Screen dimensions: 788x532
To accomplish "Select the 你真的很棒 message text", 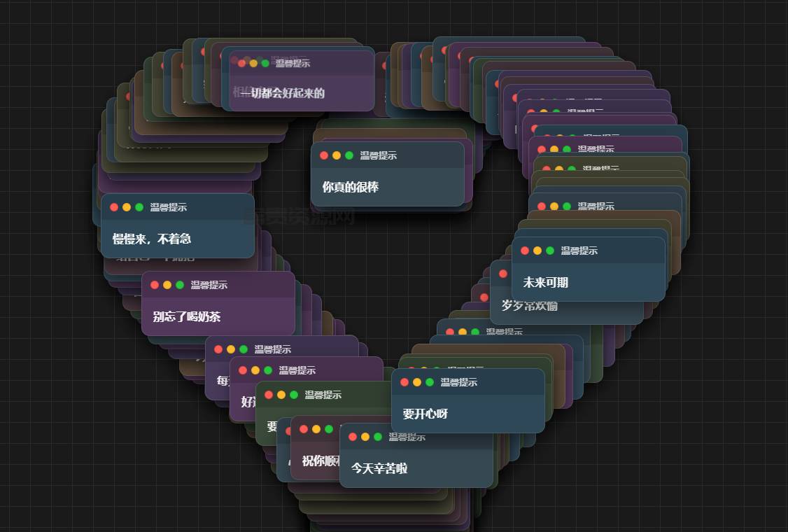I will [351, 187].
